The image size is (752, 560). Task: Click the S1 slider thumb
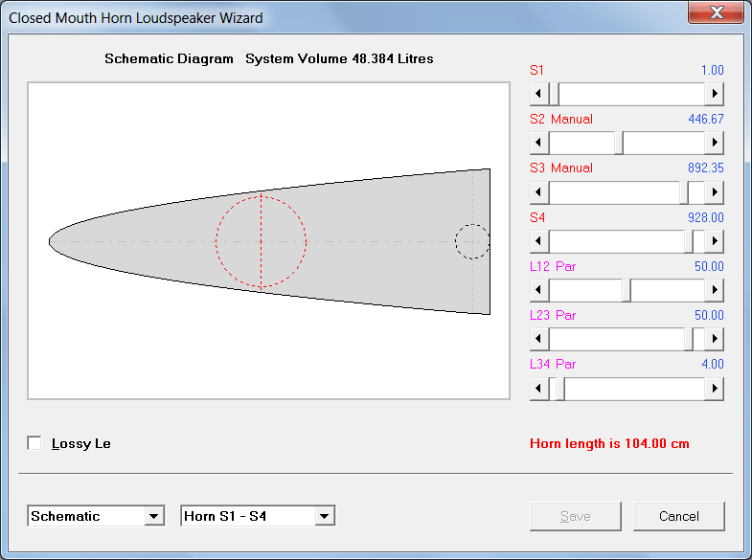[x=554, y=94]
